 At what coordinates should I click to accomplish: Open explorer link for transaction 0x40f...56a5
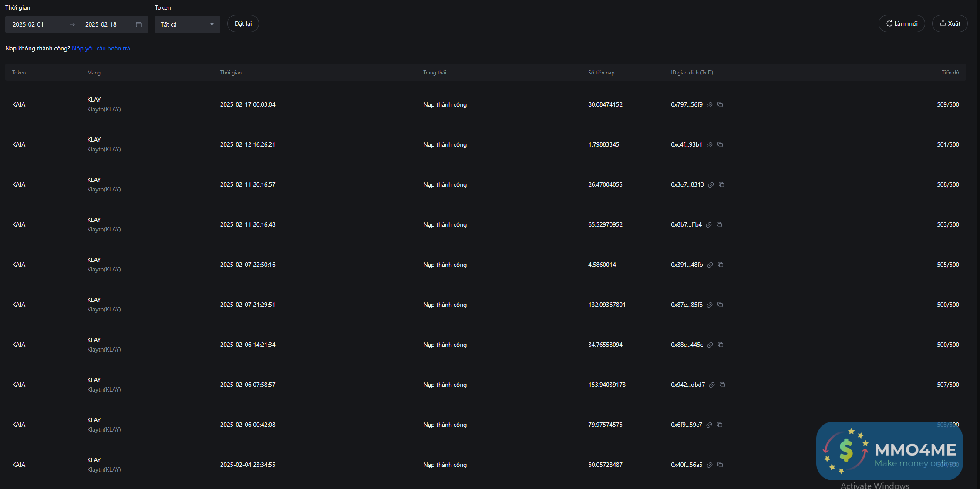710,465
